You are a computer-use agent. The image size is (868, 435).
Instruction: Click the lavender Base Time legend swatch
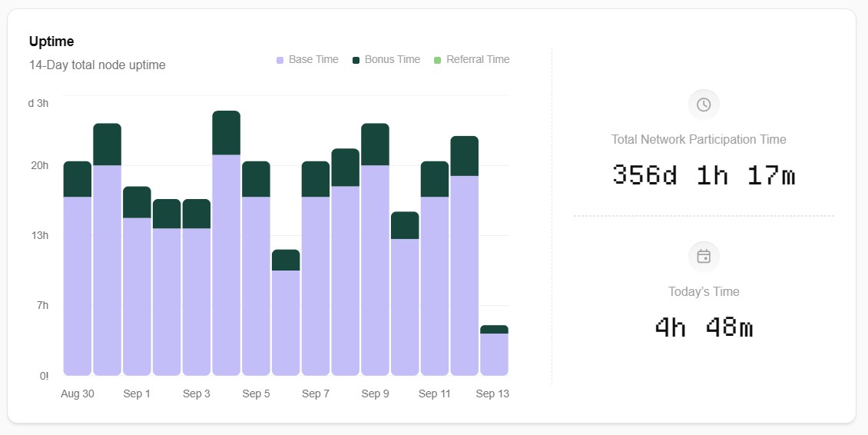[280, 60]
